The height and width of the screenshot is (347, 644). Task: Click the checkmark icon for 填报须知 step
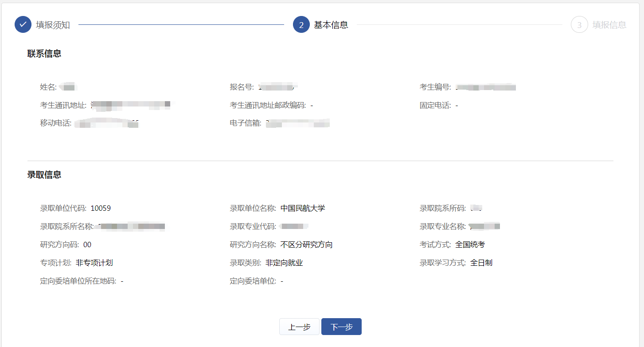23,25
